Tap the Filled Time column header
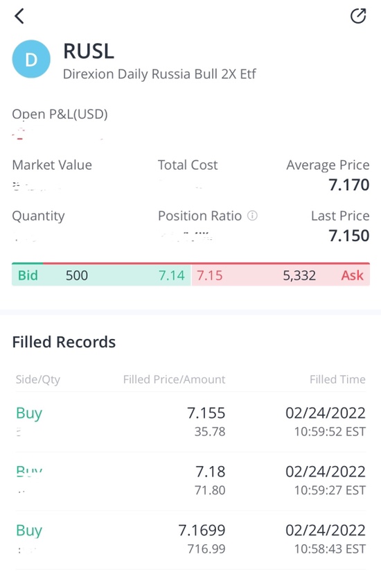The image size is (381, 588). (337, 379)
